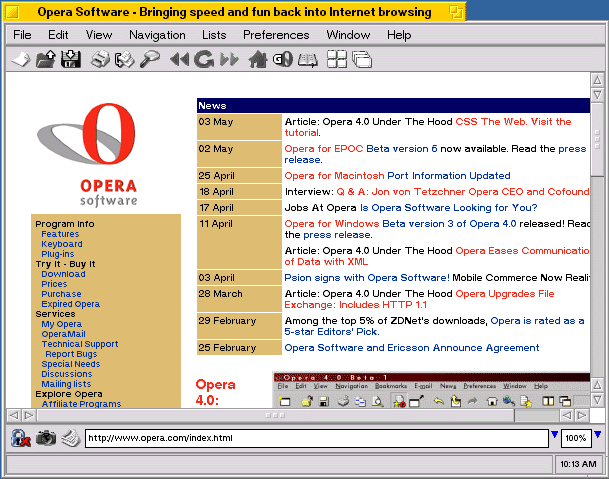Open the Special Needs link
609x479 pixels.
pyautogui.click(x=71, y=364)
